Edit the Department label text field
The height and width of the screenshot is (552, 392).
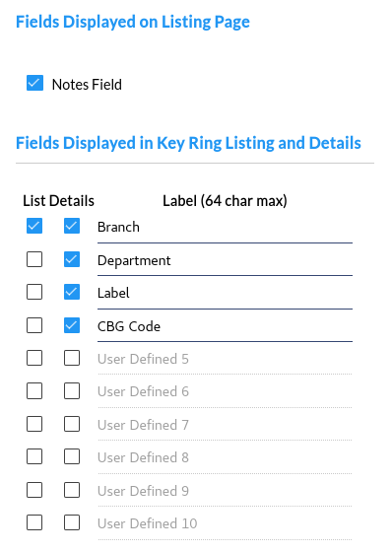(225, 261)
